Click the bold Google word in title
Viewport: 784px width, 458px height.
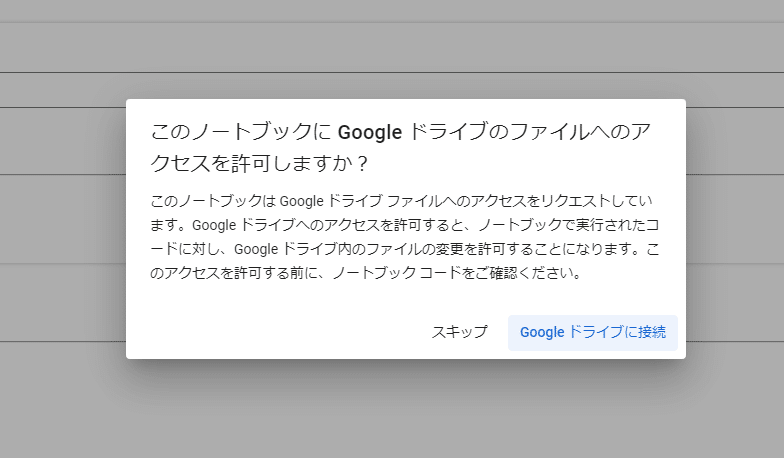click(x=370, y=132)
